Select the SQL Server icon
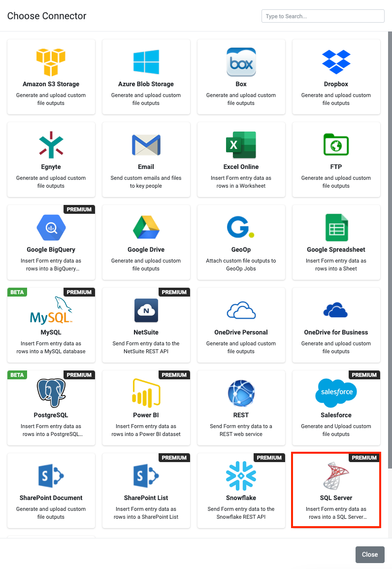 (336, 476)
